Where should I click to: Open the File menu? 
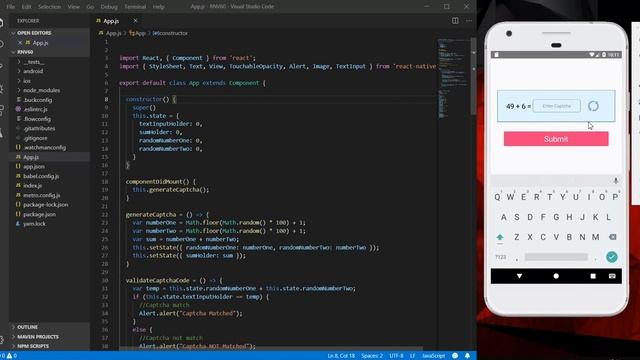pos(11,7)
